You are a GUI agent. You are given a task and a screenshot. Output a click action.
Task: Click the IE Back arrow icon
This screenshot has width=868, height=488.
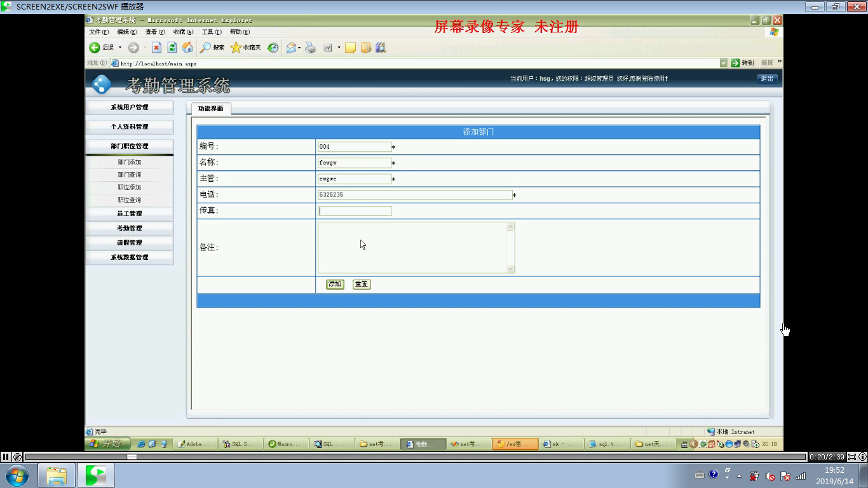coord(94,48)
